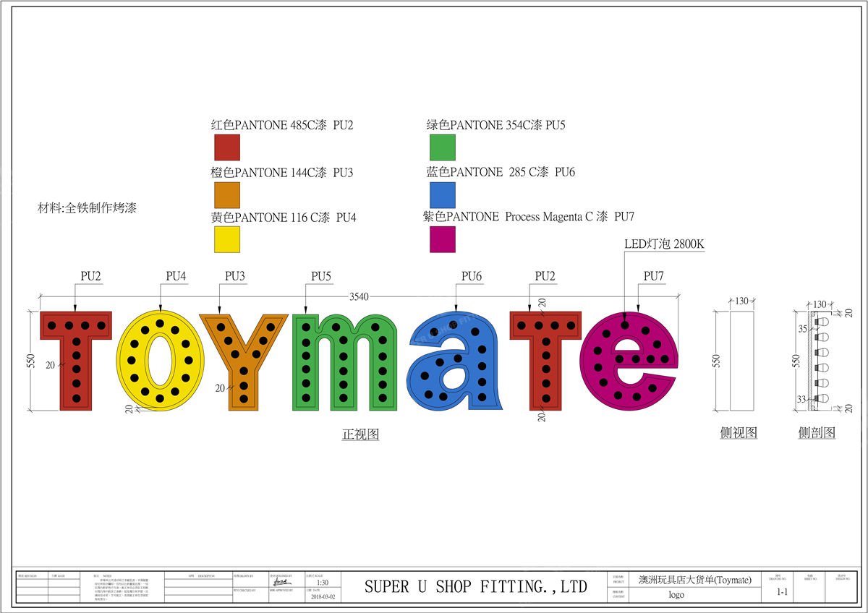Select the label "蓝色PANTONE 285 C漆 PU6"
The image size is (868, 613).
pyautogui.click(x=501, y=172)
